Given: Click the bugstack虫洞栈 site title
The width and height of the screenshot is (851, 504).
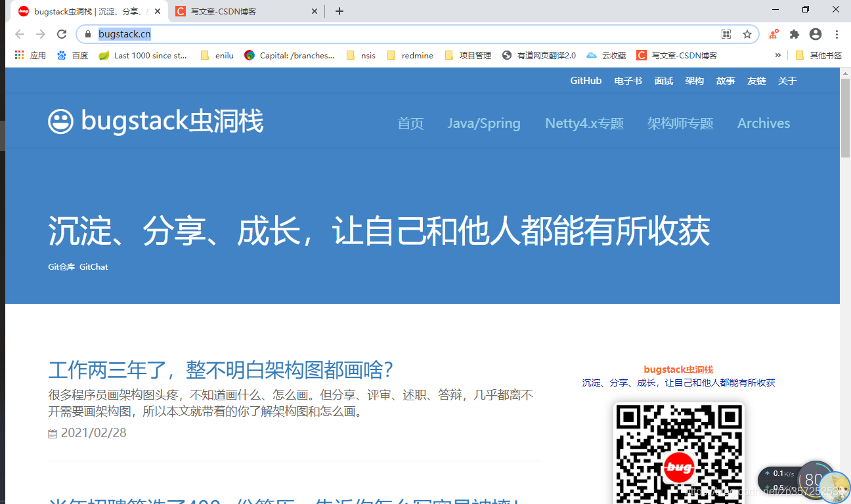Looking at the screenshot, I should [x=172, y=122].
